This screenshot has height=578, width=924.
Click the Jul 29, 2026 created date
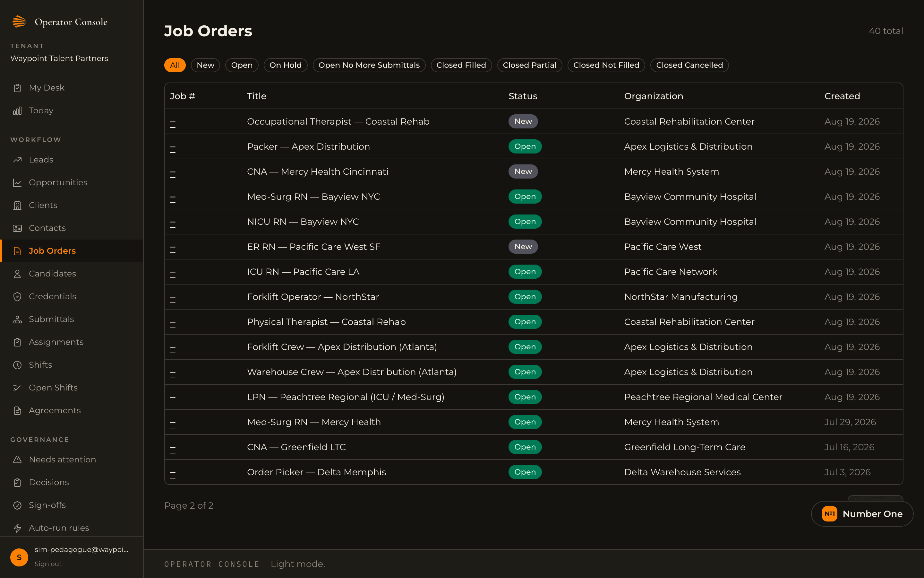(850, 422)
